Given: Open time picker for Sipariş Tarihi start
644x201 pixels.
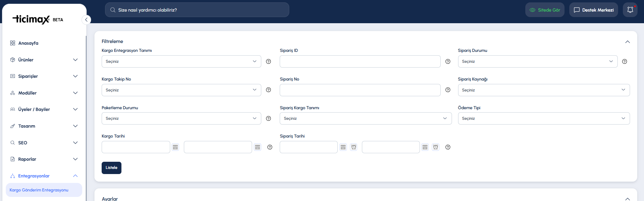Looking at the screenshot, I should pos(354,147).
